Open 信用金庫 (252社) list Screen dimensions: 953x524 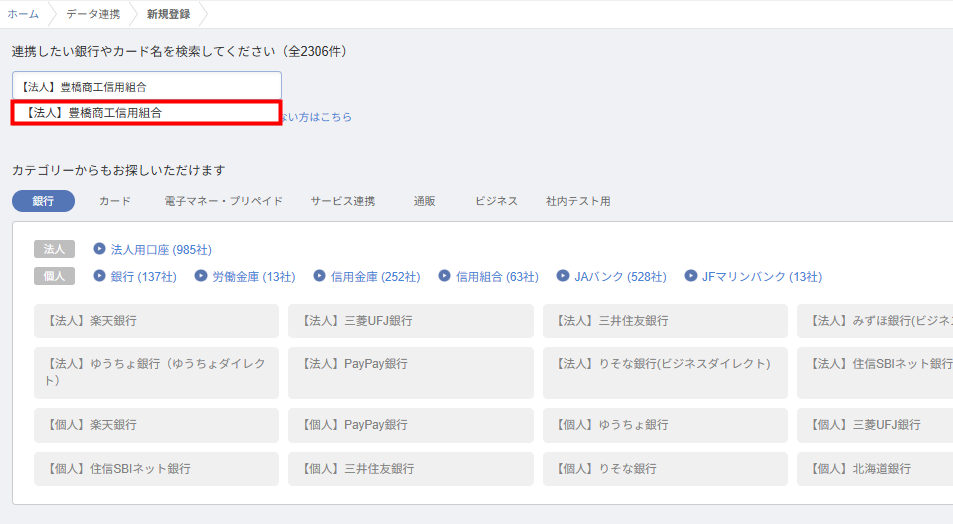pyautogui.click(x=376, y=277)
